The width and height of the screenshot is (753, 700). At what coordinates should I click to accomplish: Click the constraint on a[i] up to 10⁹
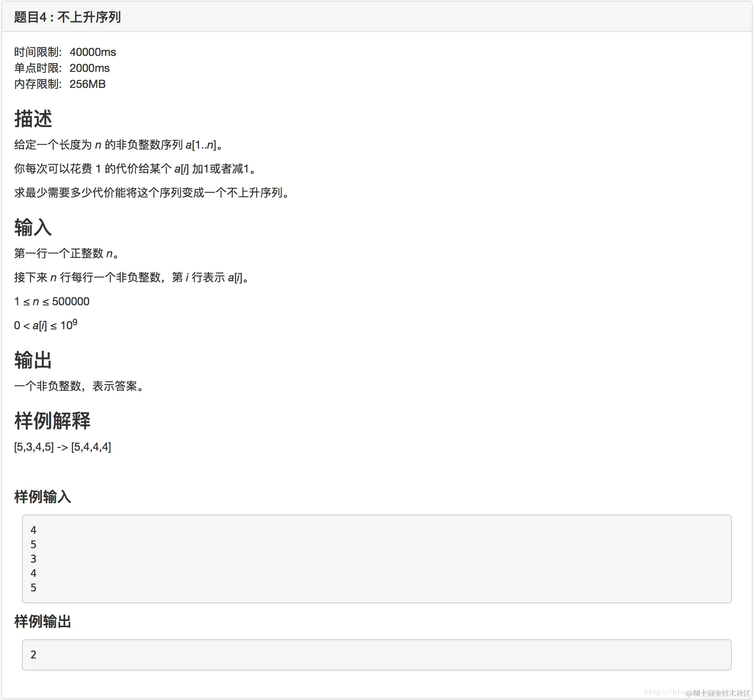(46, 325)
